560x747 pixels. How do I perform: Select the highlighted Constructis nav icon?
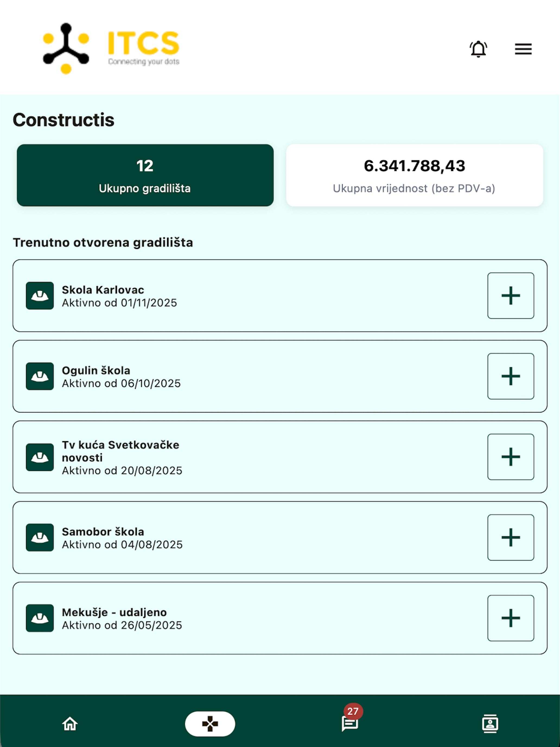(210, 724)
